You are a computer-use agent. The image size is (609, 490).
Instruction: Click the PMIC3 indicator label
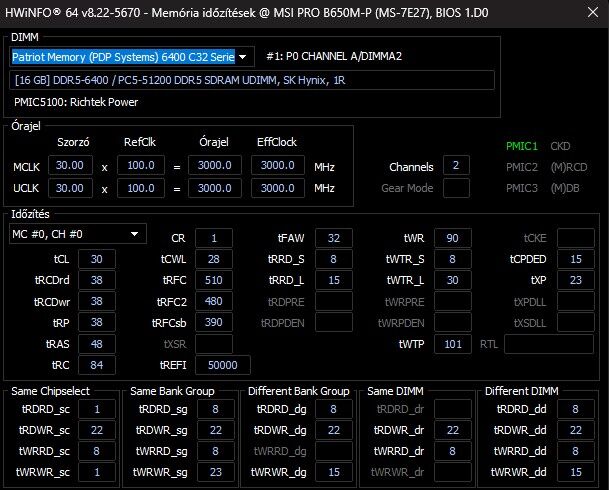tap(522, 188)
